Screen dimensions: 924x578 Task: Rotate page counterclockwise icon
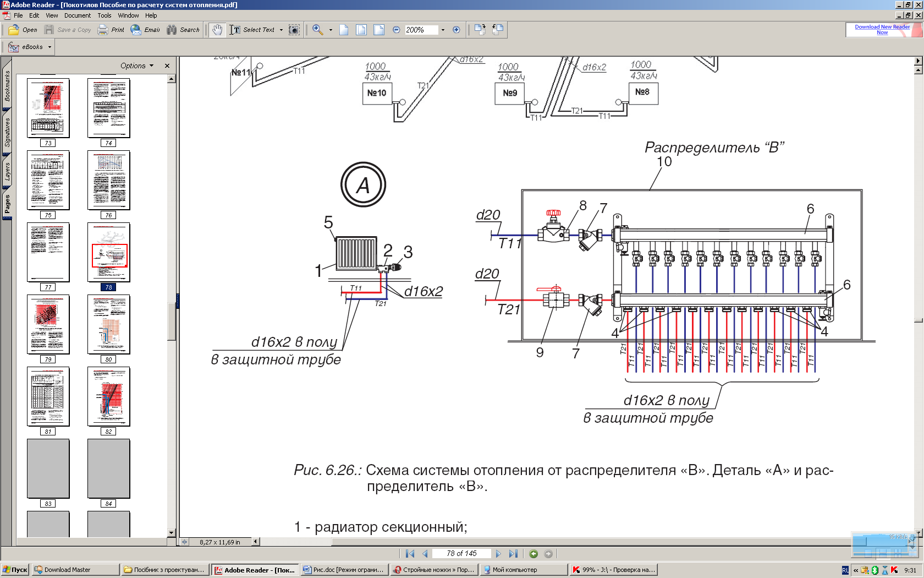pyautogui.click(x=498, y=30)
